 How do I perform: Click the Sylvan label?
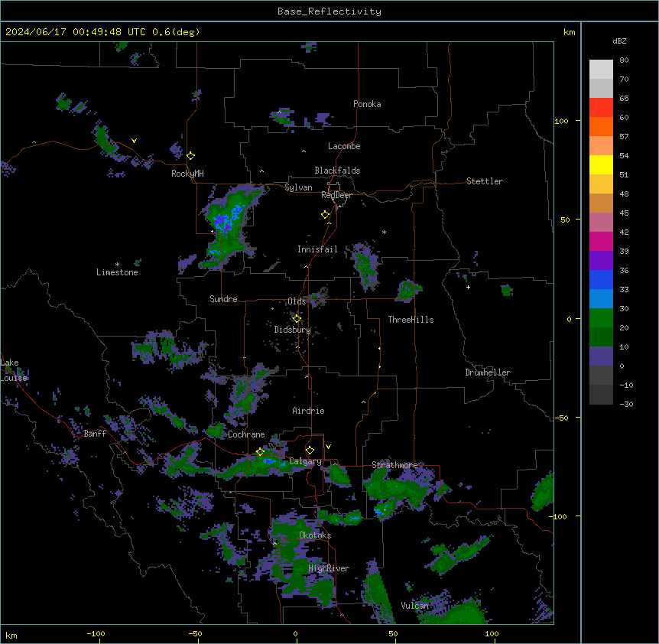(x=298, y=187)
